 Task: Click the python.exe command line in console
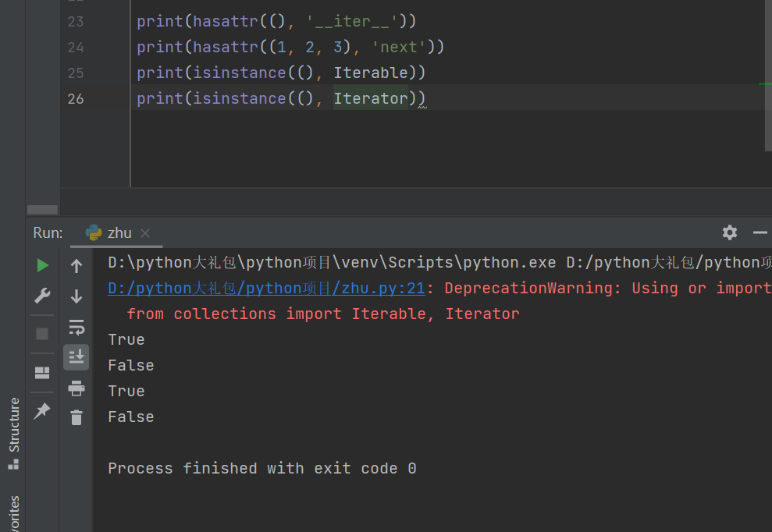pos(439,263)
